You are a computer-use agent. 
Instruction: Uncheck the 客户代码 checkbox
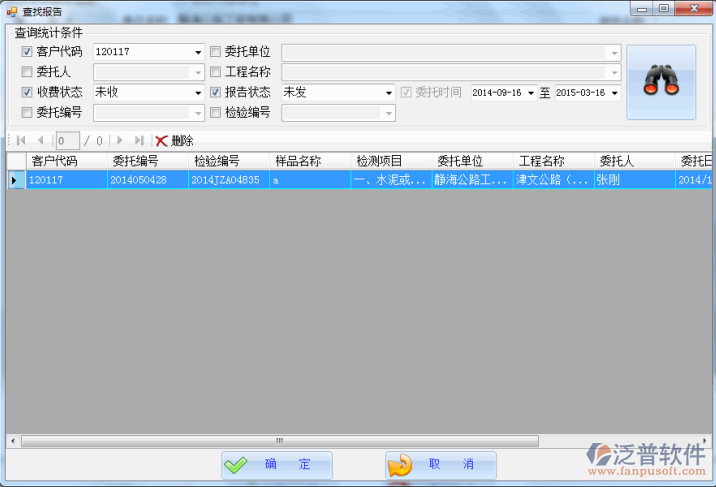coord(27,52)
